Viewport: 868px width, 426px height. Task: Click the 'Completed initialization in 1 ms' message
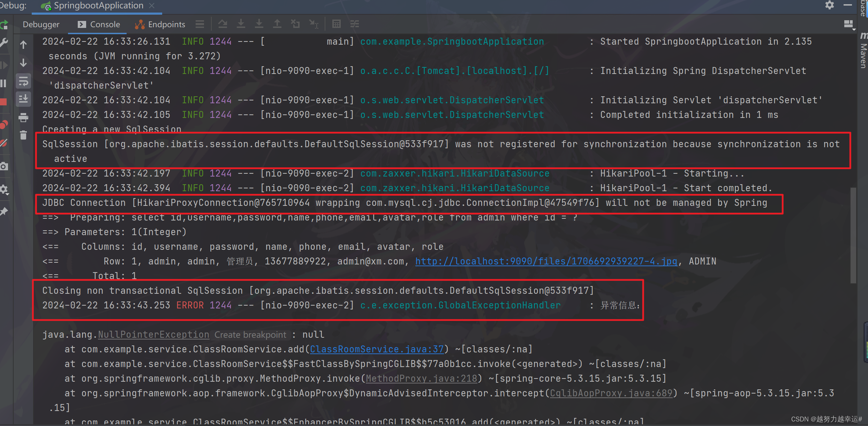click(689, 115)
